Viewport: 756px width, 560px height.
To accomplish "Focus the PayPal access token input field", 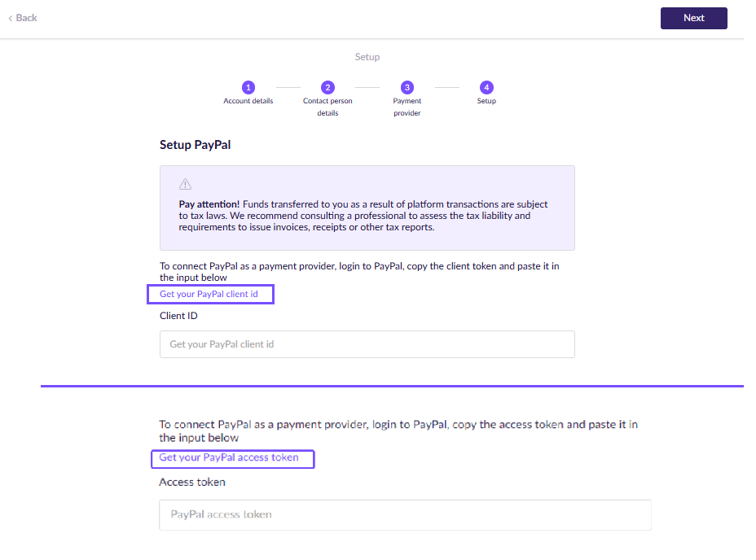I will click(406, 514).
